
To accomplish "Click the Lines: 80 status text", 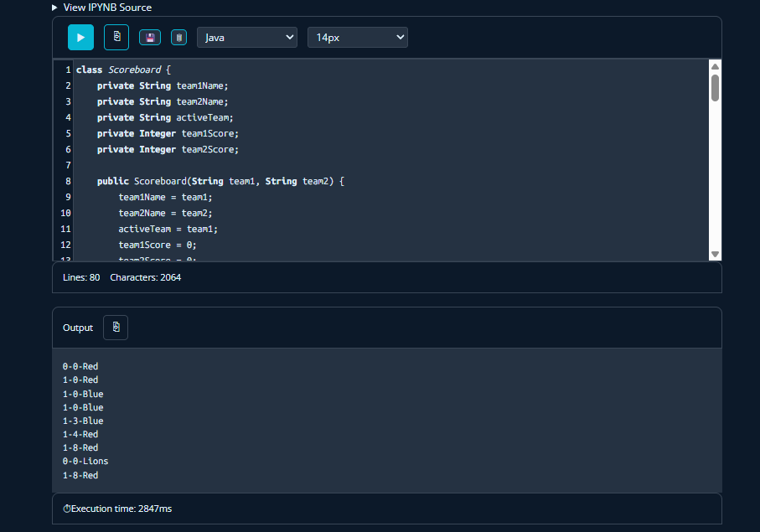I will pos(81,277).
